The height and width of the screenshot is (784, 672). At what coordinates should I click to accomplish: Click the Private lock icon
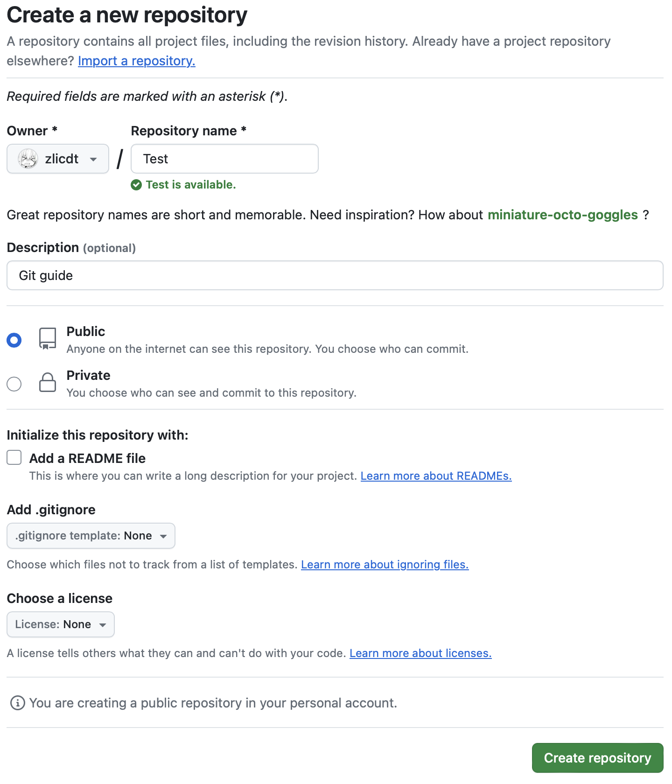(x=48, y=382)
